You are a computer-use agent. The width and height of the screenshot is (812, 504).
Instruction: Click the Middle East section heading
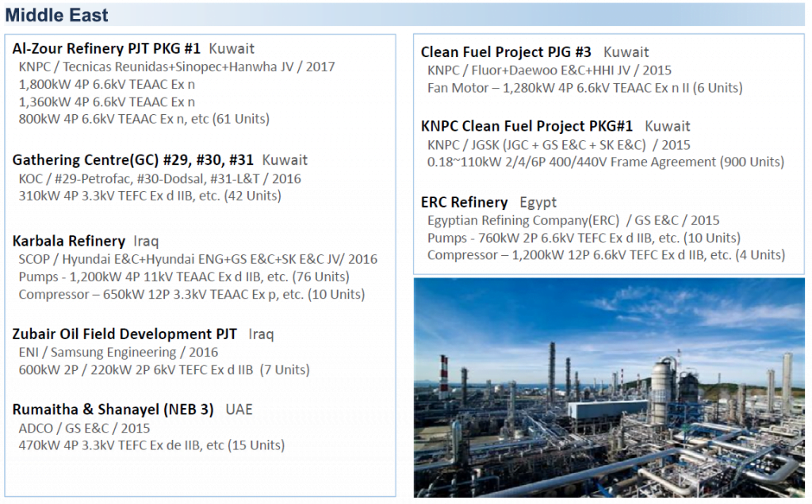[x=56, y=15]
